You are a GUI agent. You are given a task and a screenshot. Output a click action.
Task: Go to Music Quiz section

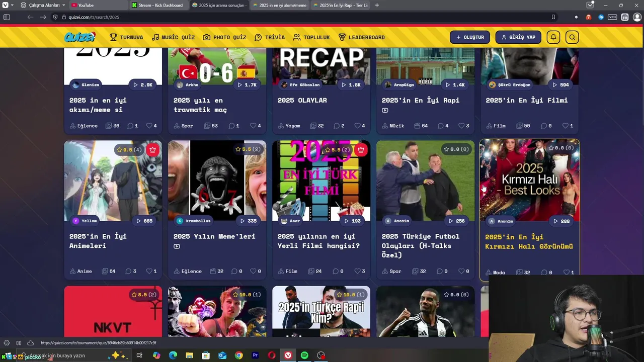pyautogui.click(x=173, y=37)
